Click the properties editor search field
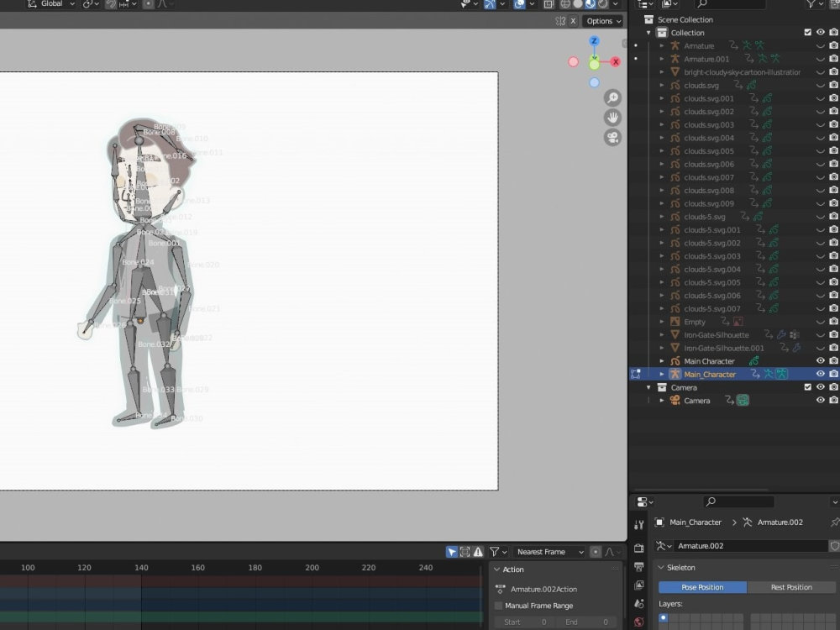The image size is (840, 630). tap(738, 501)
